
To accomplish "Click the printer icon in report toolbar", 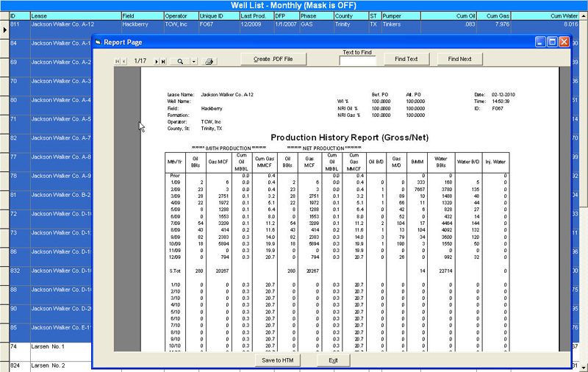I will [x=209, y=61].
